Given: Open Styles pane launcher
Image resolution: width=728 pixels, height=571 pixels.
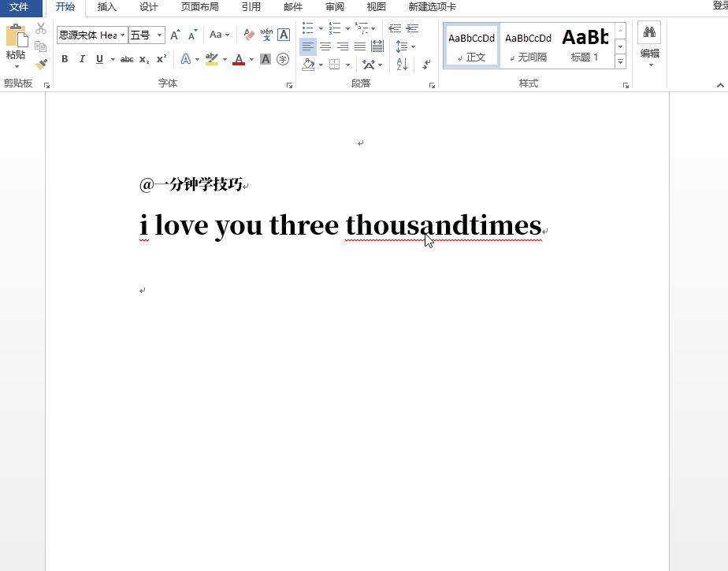Looking at the screenshot, I should (626, 85).
